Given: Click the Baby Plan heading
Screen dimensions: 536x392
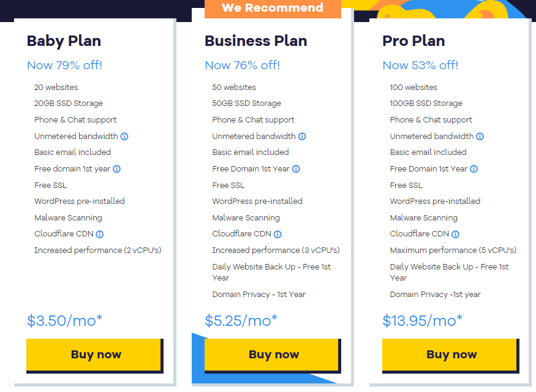Looking at the screenshot, I should coord(64,41).
